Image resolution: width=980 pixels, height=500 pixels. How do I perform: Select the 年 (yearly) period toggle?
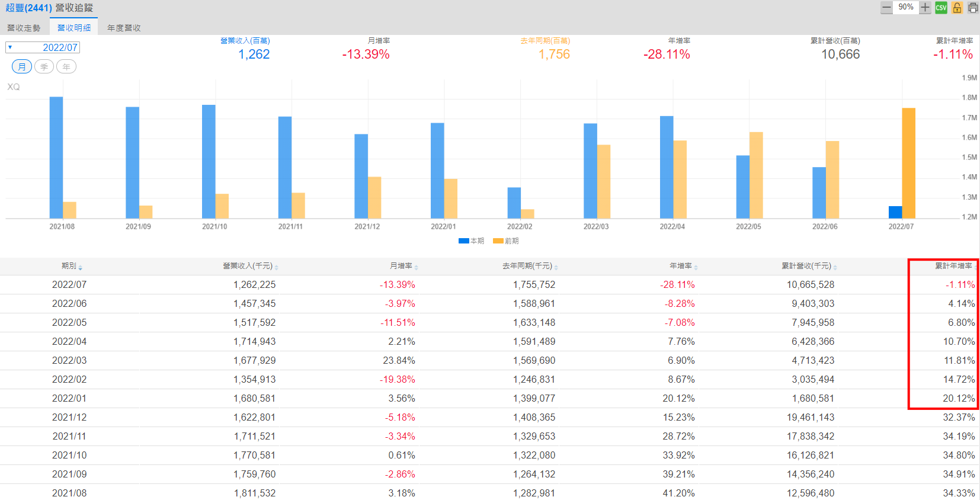coord(66,66)
